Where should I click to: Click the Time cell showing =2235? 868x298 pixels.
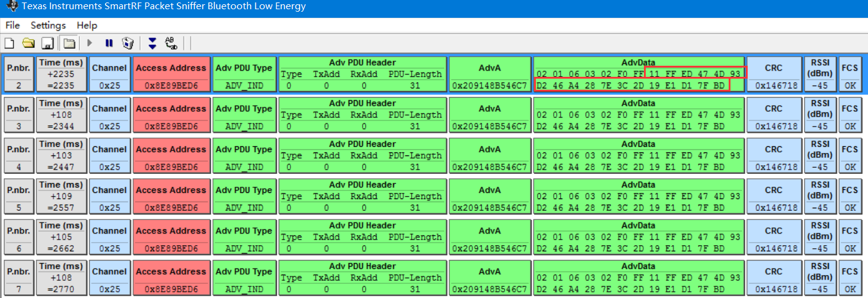pyautogui.click(x=61, y=74)
